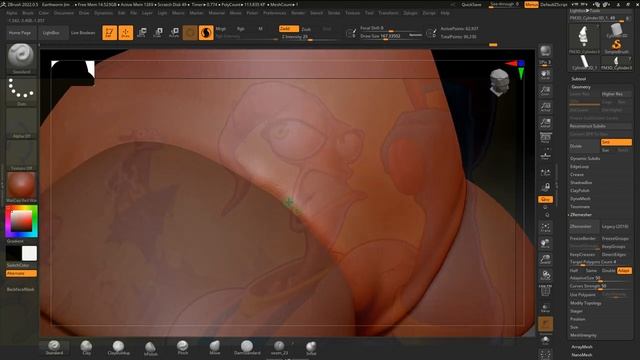Click the ZRemesher button
This screenshot has width=640, height=360.
click(x=584, y=226)
